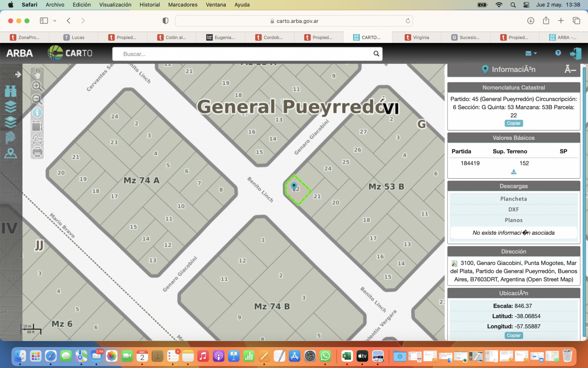Select the pan hand tool
Viewport: 588px width, 368px height.
tap(37, 73)
